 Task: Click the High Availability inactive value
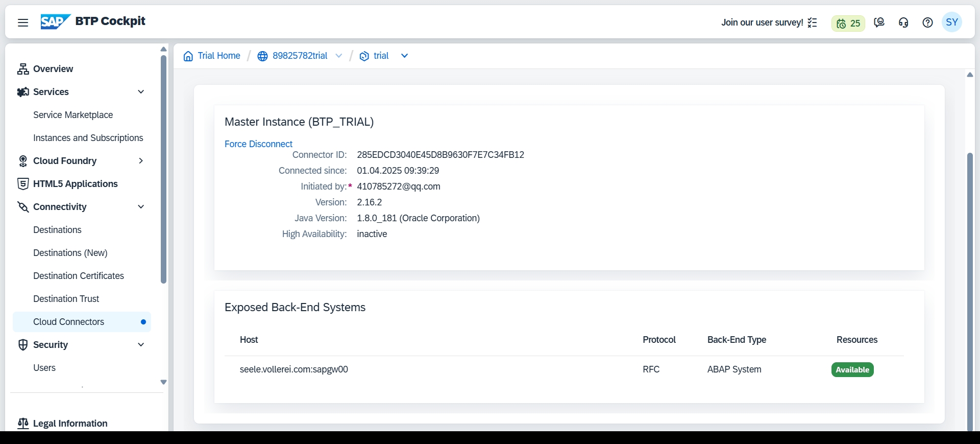pyautogui.click(x=372, y=234)
